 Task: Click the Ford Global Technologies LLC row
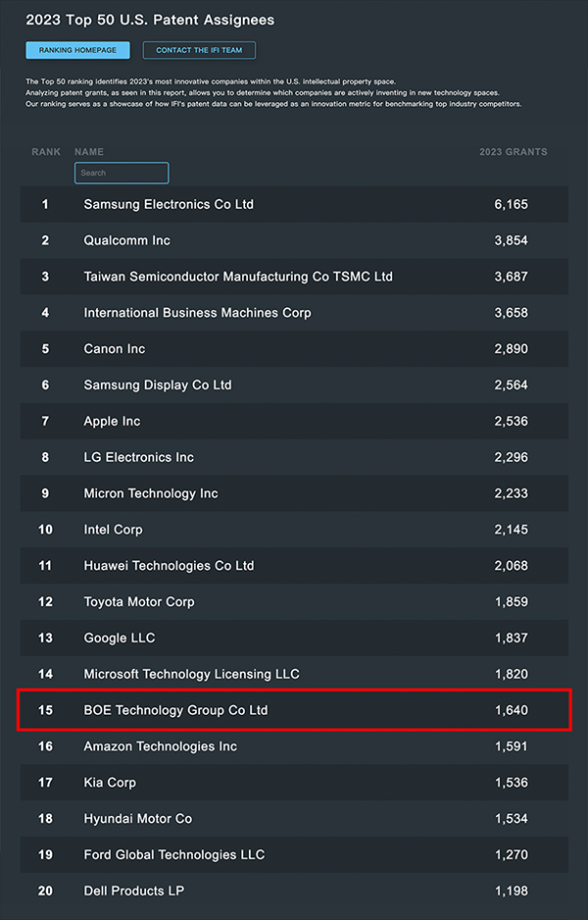click(174, 854)
